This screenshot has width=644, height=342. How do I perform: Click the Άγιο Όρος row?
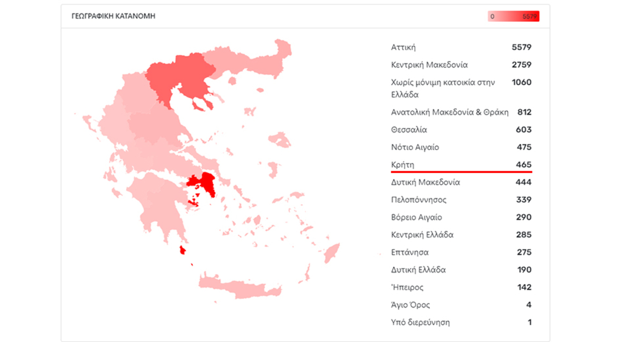click(461, 305)
